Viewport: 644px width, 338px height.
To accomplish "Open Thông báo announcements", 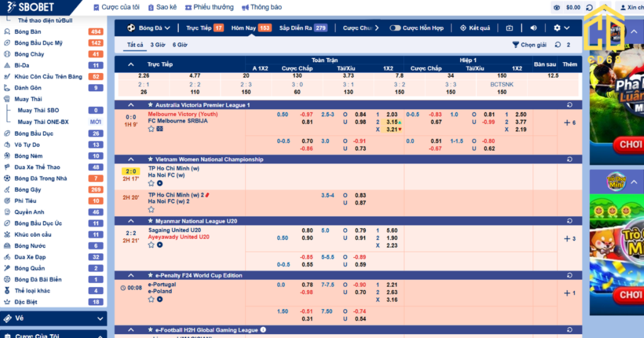I will click(262, 7).
